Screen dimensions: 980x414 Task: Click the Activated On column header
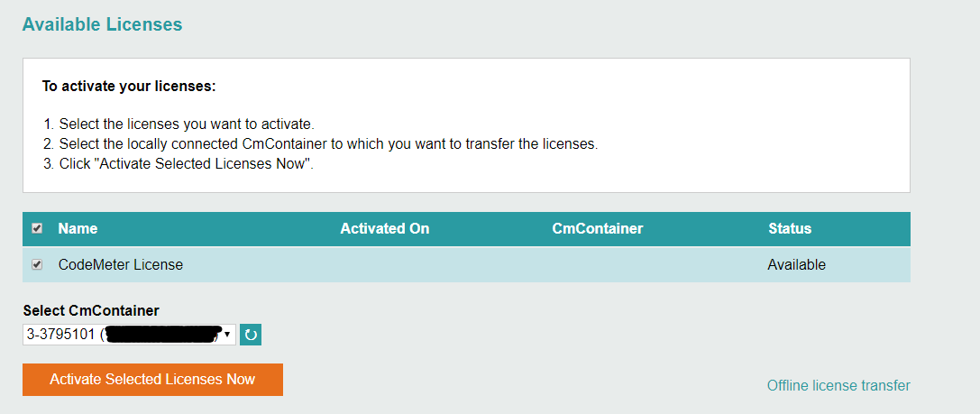click(x=384, y=229)
